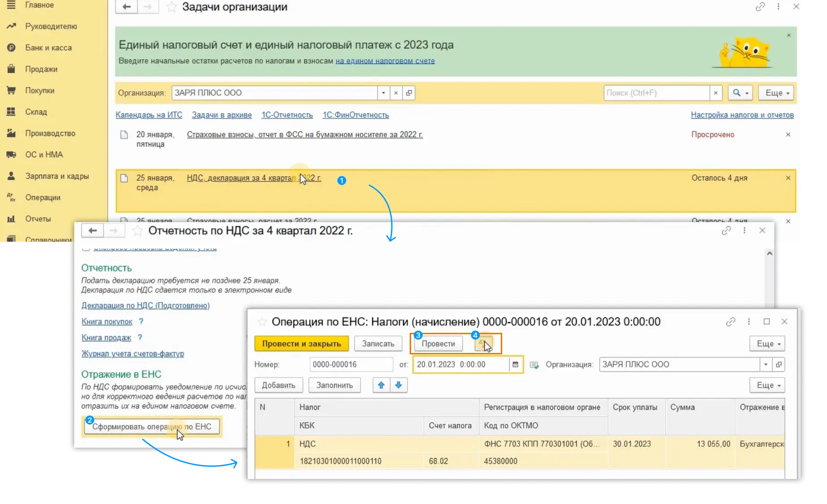Click Провести и закрыть button
This screenshot has width=827, height=504.
click(x=302, y=344)
